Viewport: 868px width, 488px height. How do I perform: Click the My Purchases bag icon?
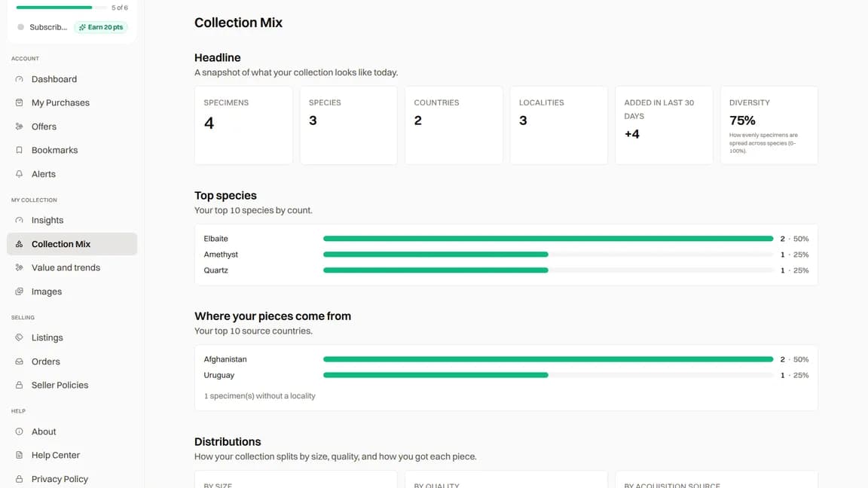[x=20, y=102]
